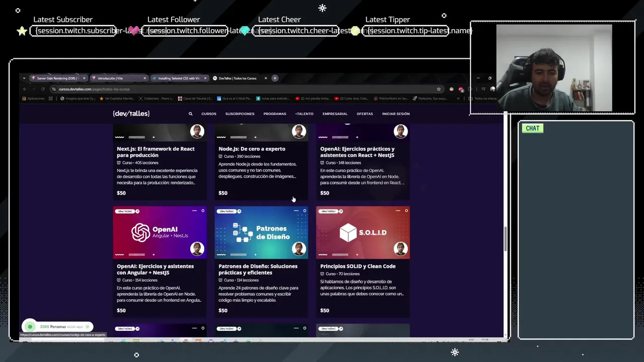Screen dimensions: 644x362
Task: Open the CURSOS menu item
Action: point(209,114)
